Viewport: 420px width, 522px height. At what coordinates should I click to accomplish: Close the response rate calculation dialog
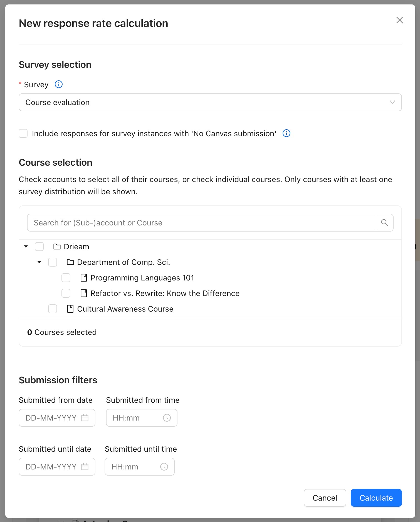[400, 20]
